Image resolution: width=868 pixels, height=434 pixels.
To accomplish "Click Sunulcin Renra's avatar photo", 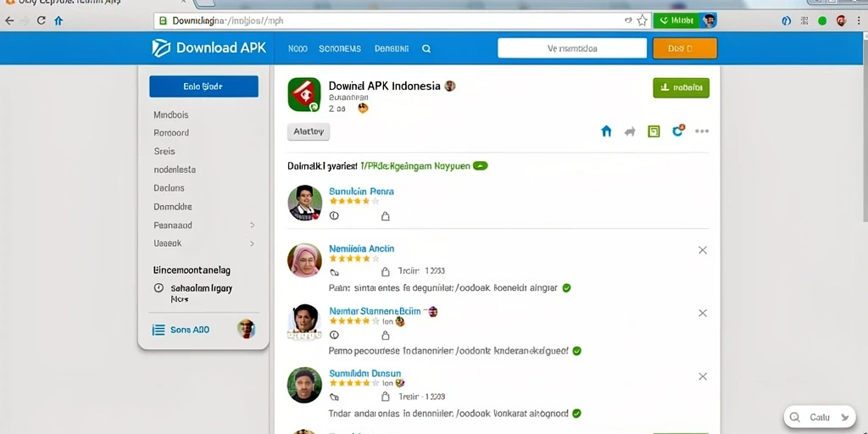I will coord(304,203).
